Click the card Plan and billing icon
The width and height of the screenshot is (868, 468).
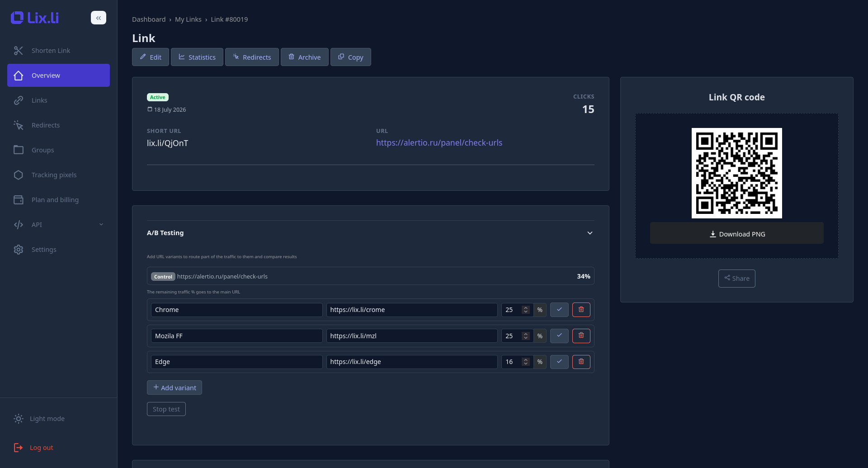tap(19, 200)
